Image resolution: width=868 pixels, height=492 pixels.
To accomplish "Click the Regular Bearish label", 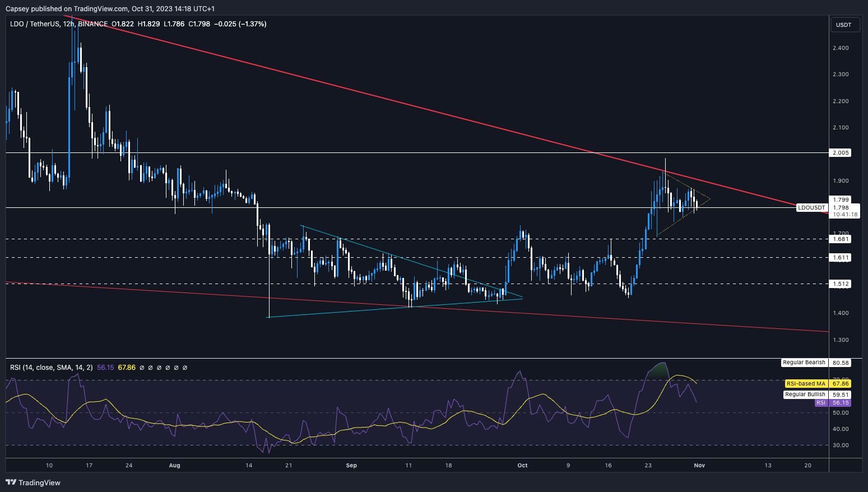I will coord(804,363).
